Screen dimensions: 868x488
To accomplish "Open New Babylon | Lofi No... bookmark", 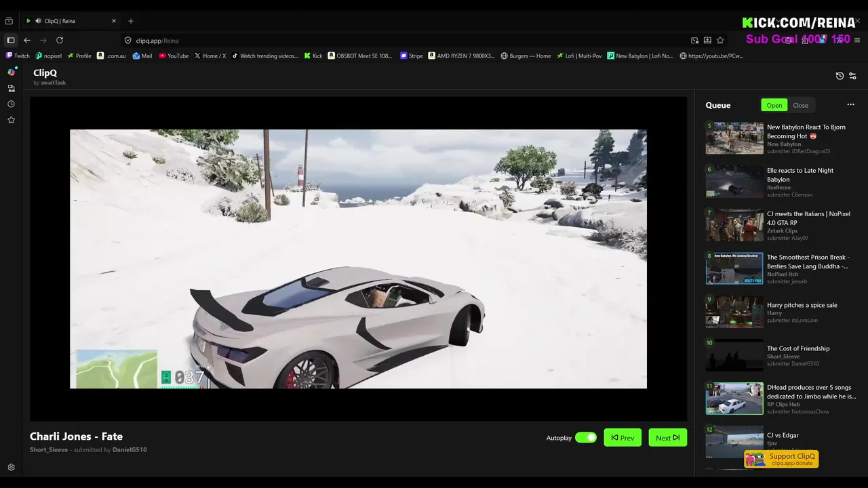I will coord(640,56).
